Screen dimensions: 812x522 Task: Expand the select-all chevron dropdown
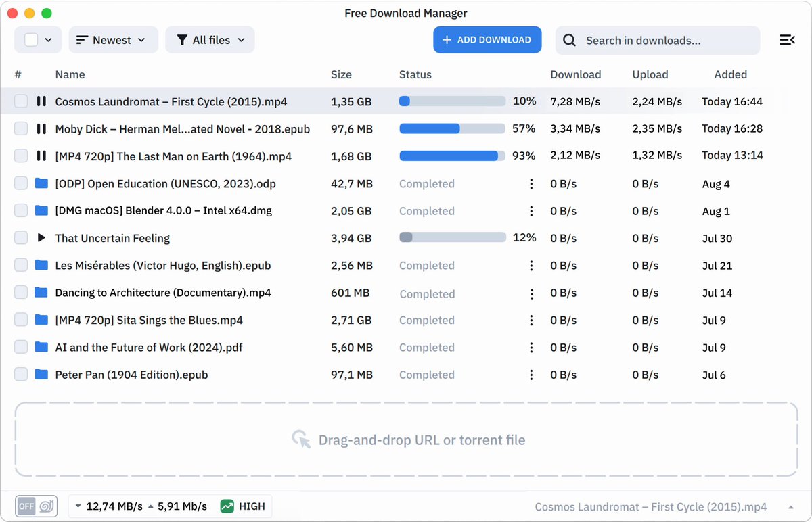point(49,40)
